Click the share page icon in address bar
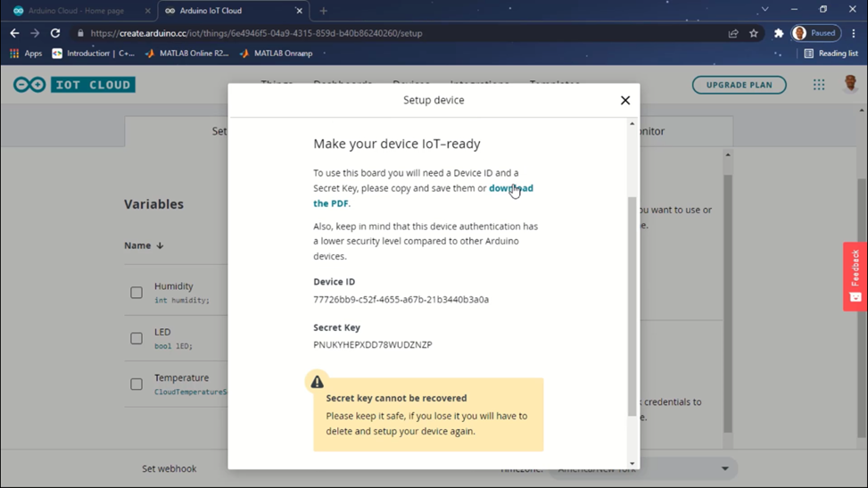 [733, 33]
